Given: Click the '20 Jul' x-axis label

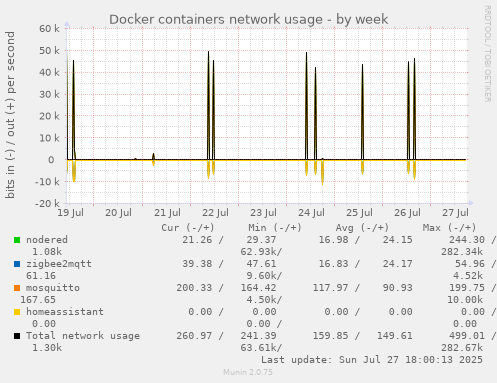Looking at the screenshot, I should pos(118,213).
